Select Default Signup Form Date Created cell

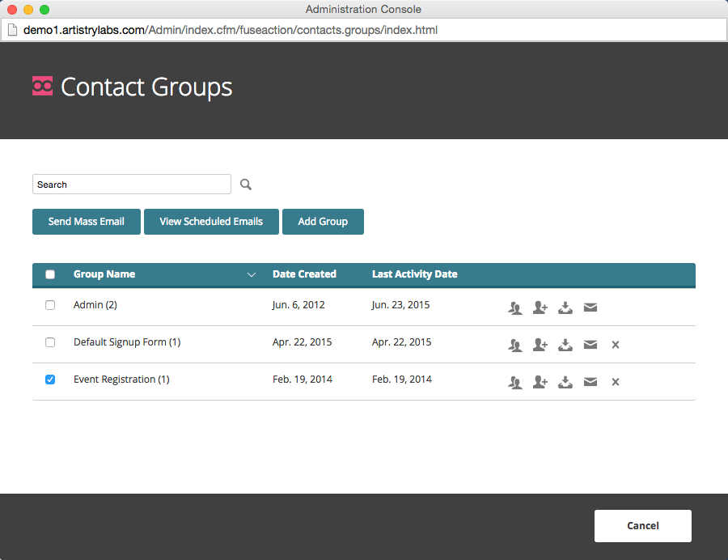(x=302, y=342)
